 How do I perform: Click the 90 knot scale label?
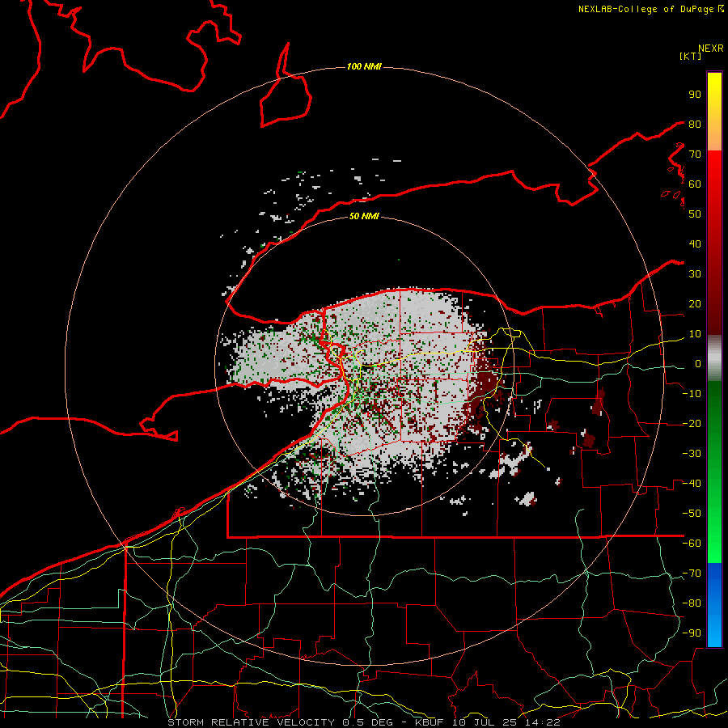pos(695,95)
